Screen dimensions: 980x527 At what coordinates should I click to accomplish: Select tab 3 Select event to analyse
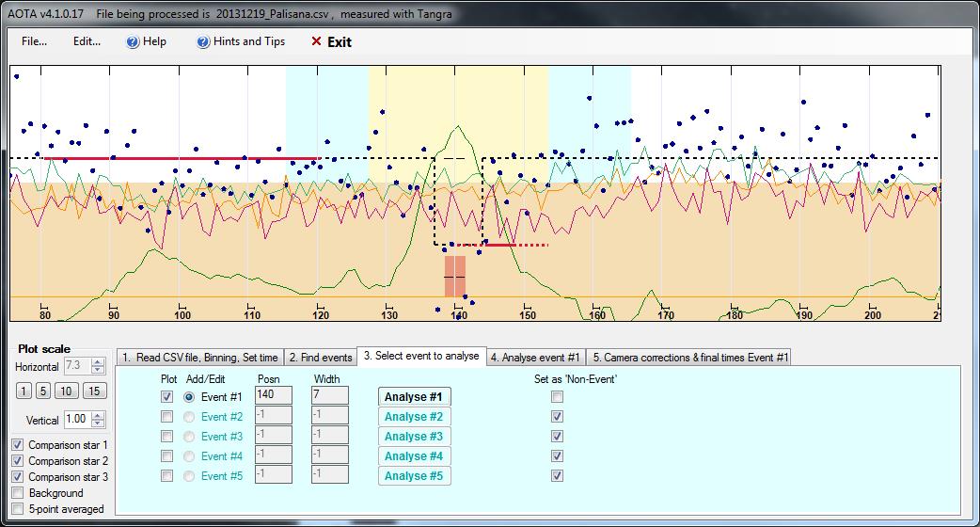[421, 356]
